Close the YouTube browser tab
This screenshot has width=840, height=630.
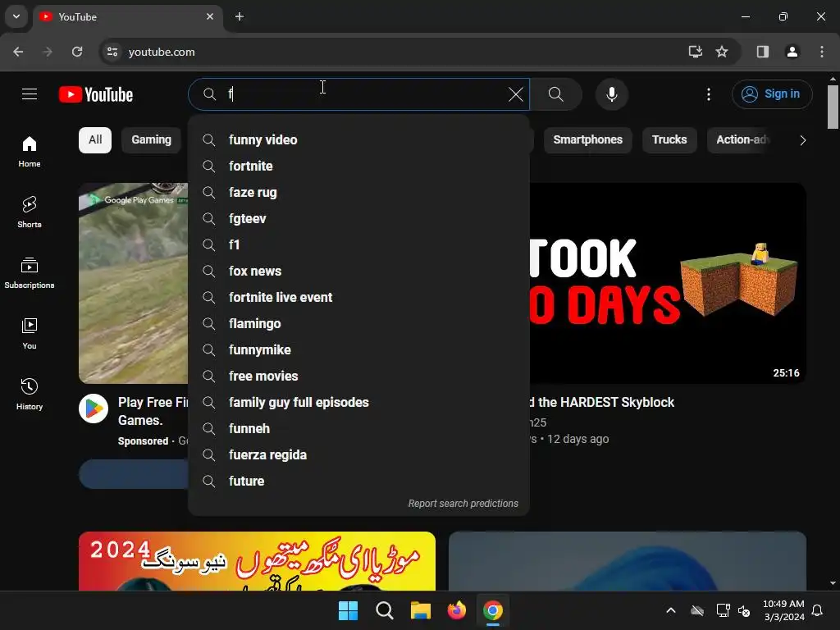[210, 16]
